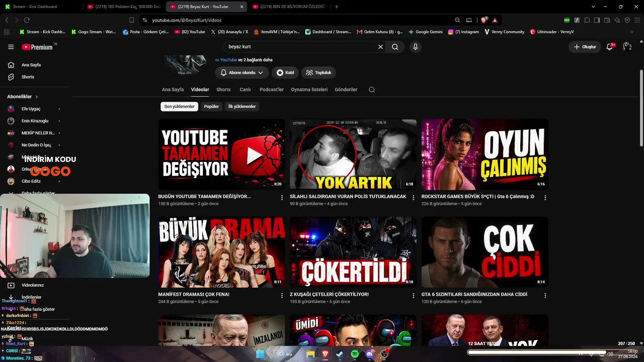Click the Oluştur create button
This screenshot has width=644, height=362.
click(x=585, y=47)
